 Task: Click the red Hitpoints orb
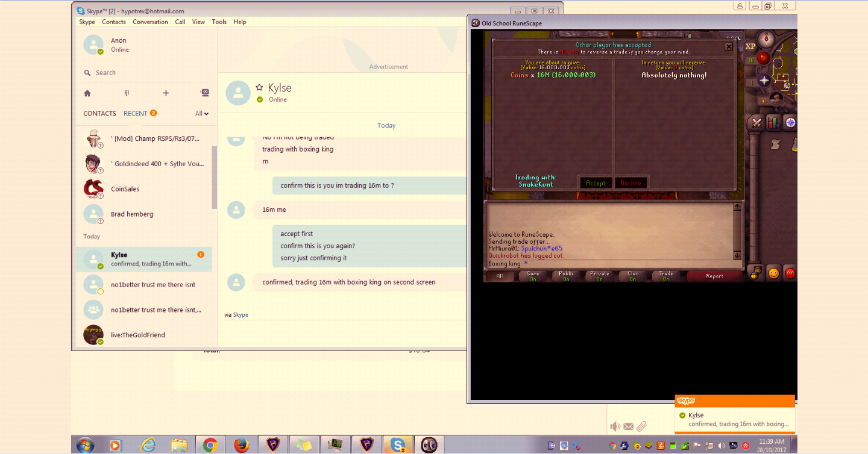[764, 58]
